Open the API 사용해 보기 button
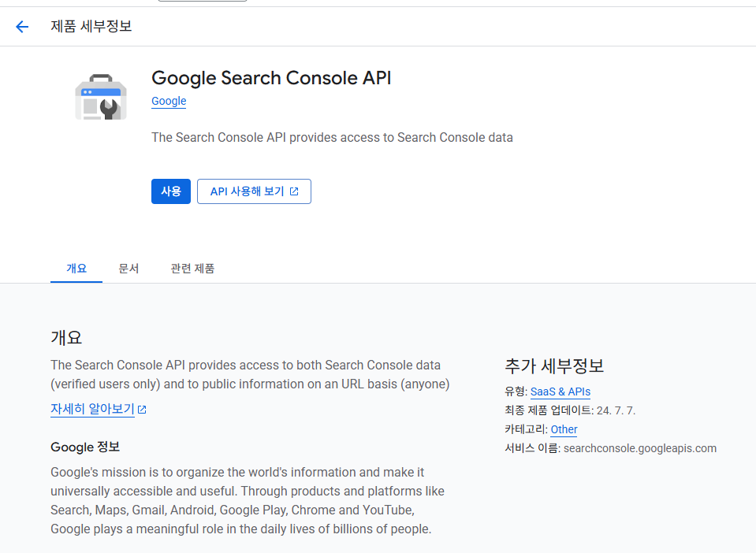Image resolution: width=756 pixels, height=553 pixels. coord(254,191)
